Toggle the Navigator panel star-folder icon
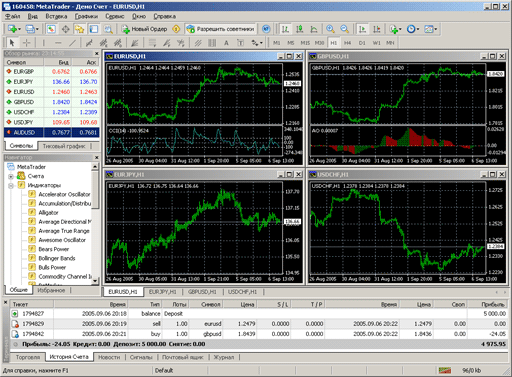The width and height of the screenshot is (512, 377). point(79,29)
